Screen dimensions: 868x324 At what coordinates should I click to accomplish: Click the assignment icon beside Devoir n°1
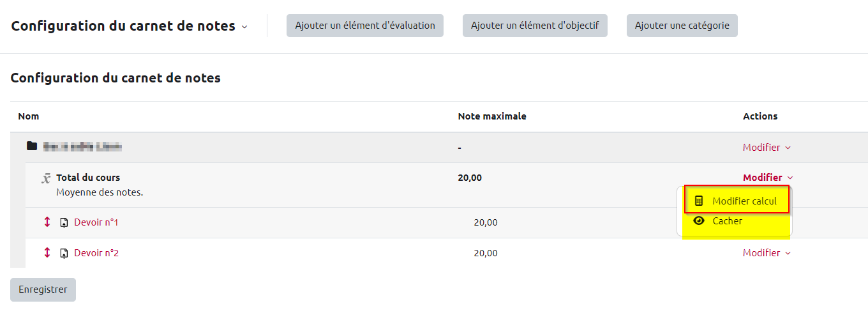(64, 223)
